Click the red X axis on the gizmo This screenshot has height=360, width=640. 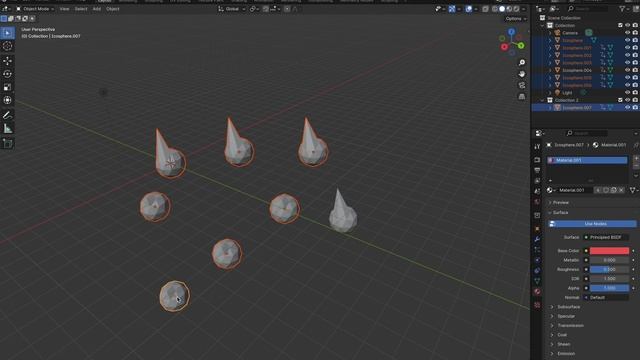tap(504, 47)
